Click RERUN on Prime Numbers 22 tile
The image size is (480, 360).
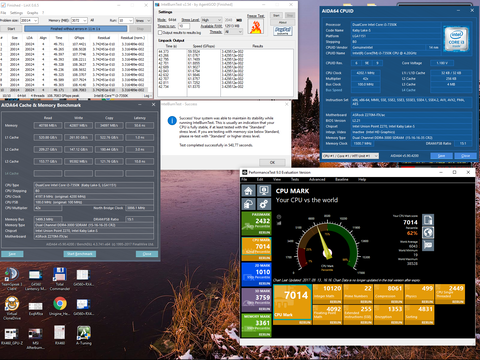point(366,302)
